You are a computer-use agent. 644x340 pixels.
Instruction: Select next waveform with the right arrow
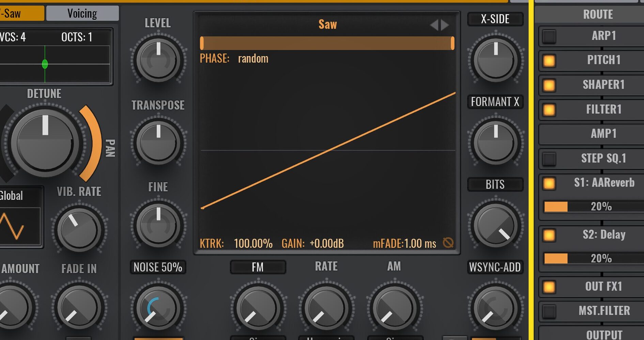(445, 25)
